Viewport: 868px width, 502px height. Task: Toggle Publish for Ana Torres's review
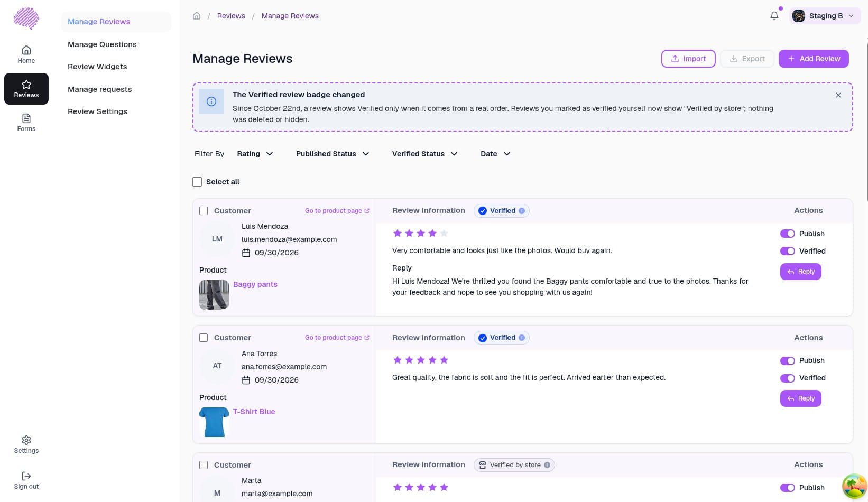click(x=788, y=360)
